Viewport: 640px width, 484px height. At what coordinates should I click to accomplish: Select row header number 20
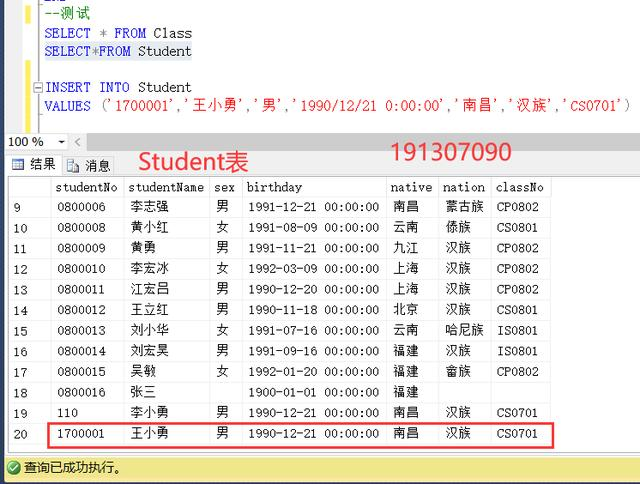[x=28, y=434]
